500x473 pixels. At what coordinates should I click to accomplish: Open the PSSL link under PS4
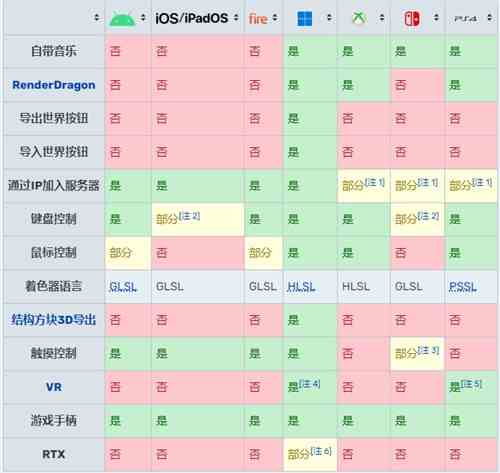coord(463,287)
